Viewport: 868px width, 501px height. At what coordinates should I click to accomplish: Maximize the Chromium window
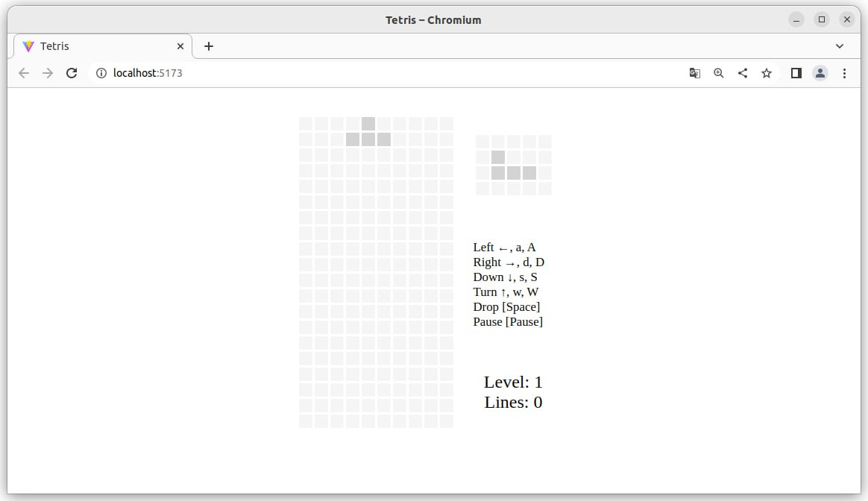822,20
